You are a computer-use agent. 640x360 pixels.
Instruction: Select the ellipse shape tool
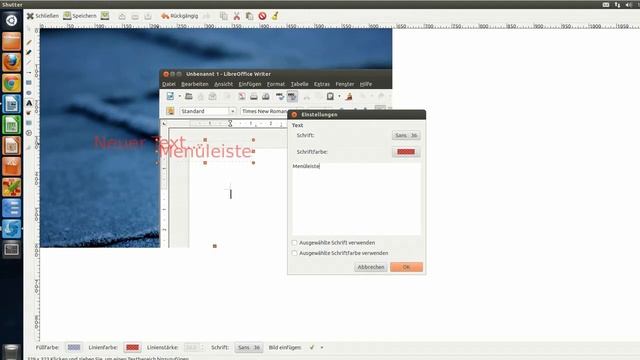pyautogui.click(x=29, y=93)
